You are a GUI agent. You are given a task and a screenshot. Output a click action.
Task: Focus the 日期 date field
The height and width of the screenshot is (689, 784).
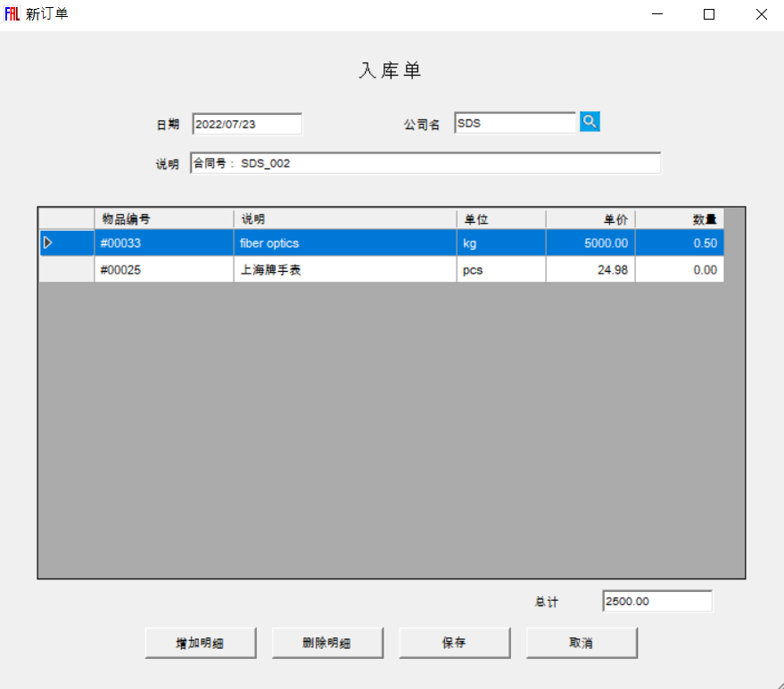(x=247, y=124)
